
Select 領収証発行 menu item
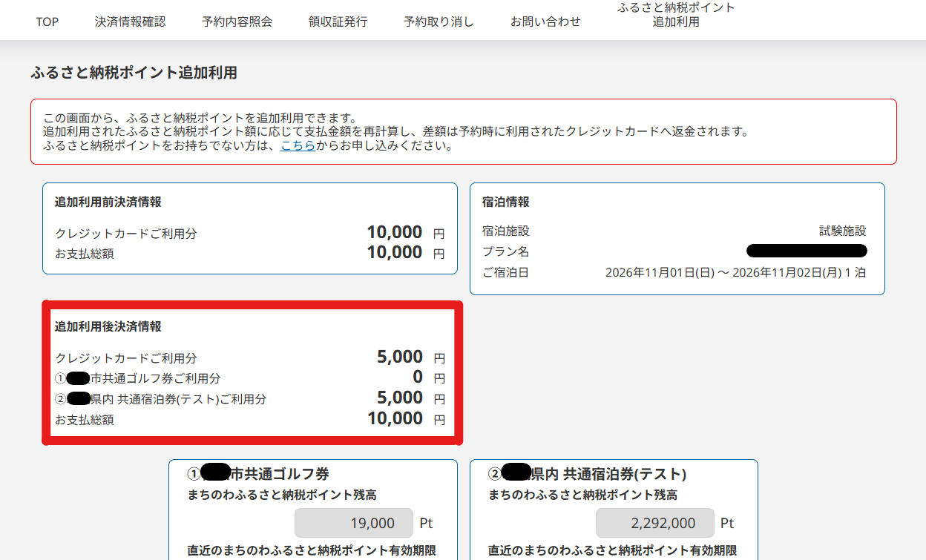tap(338, 22)
